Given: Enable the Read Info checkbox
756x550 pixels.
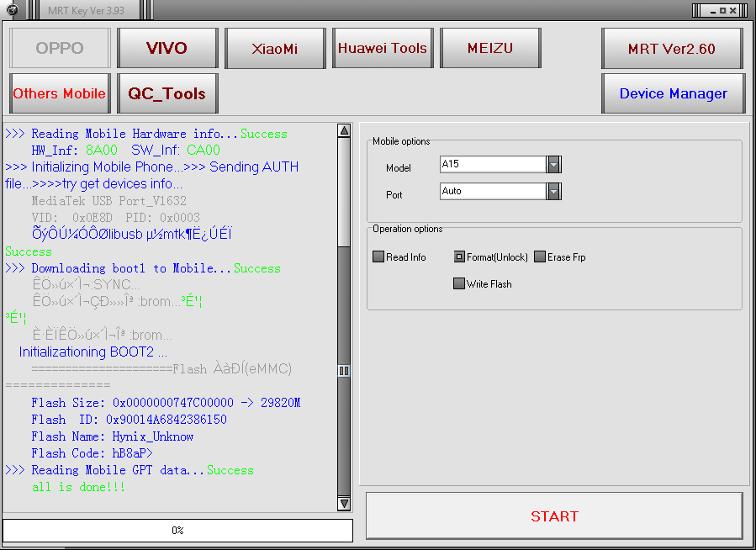Looking at the screenshot, I should click(x=378, y=256).
